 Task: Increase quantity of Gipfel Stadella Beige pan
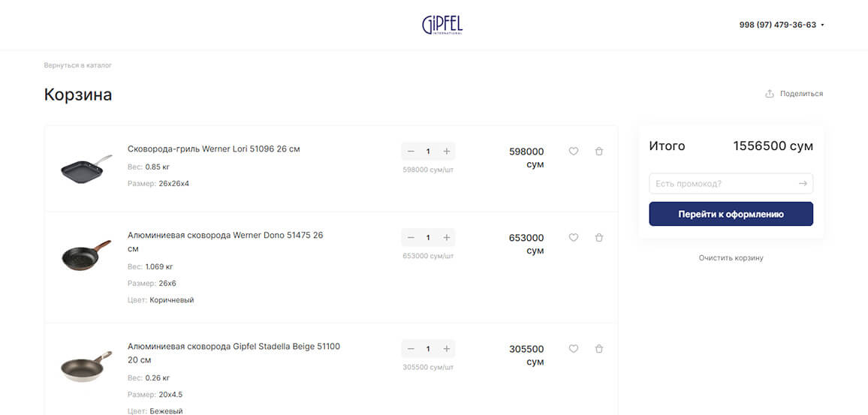point(447,349)
